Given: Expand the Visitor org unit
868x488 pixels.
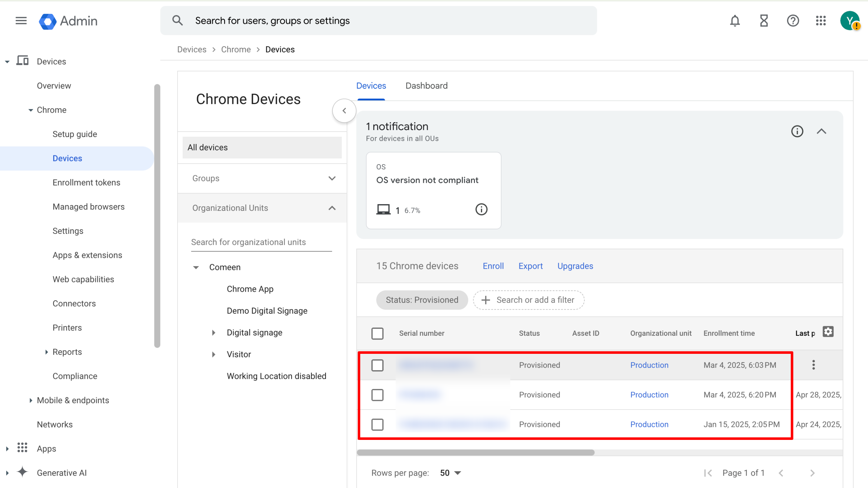Looking at the screenshot, I should 214,355.
